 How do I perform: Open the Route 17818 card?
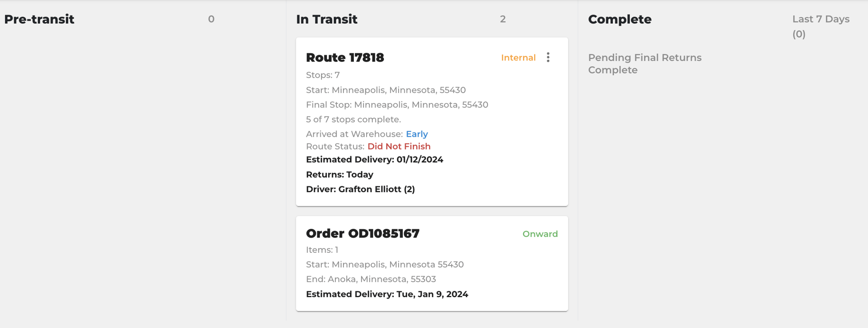click(x=345, y=57)
